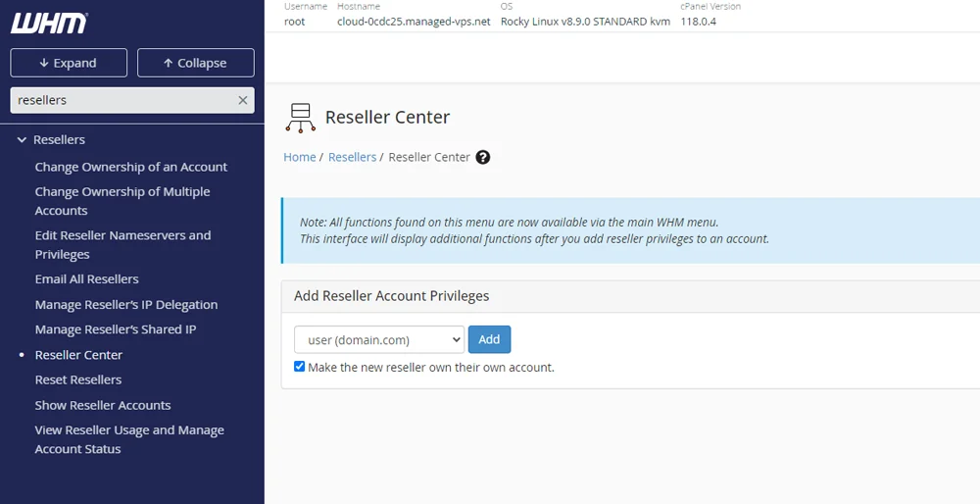Expand all menu sections
Screen dimensions: 980x504
[x=69, y=63]
